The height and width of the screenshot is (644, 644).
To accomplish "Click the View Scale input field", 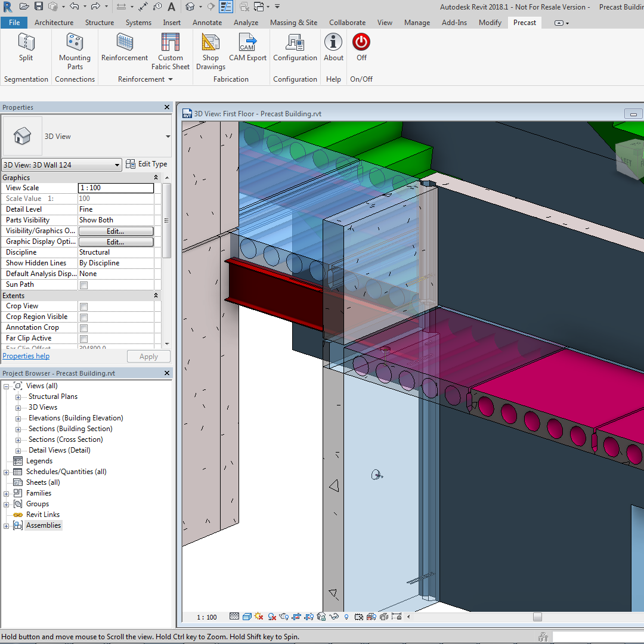I will [116, 188].
